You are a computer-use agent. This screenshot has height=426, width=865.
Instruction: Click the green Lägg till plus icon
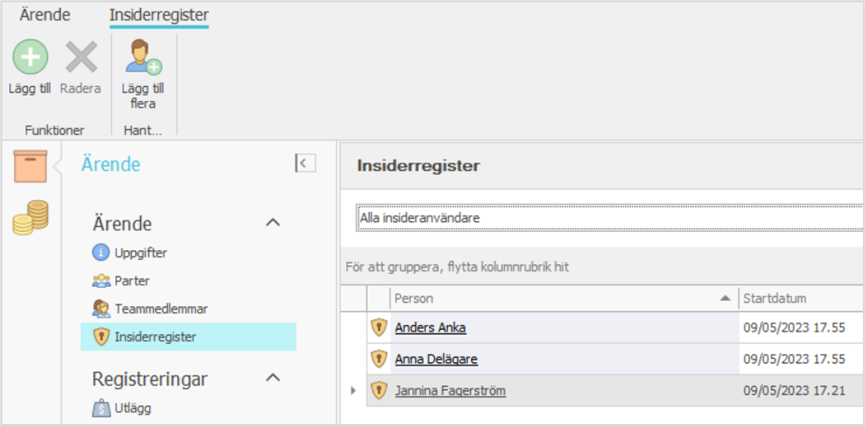click(30, 58)
